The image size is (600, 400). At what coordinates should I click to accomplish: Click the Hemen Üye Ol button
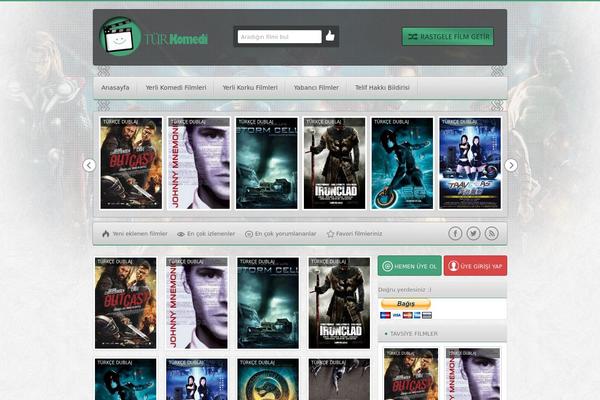pos(409,266)
